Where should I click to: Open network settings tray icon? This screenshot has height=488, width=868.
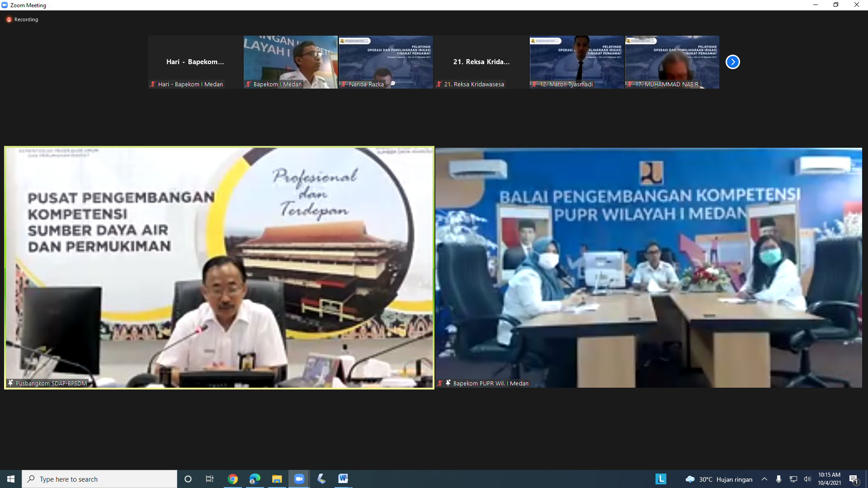point(793,479)
